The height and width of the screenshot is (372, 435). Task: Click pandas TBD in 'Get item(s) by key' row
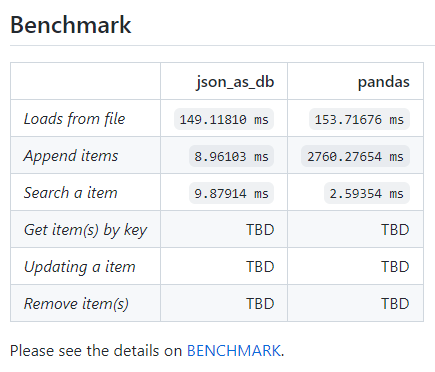tap(395, 230)
